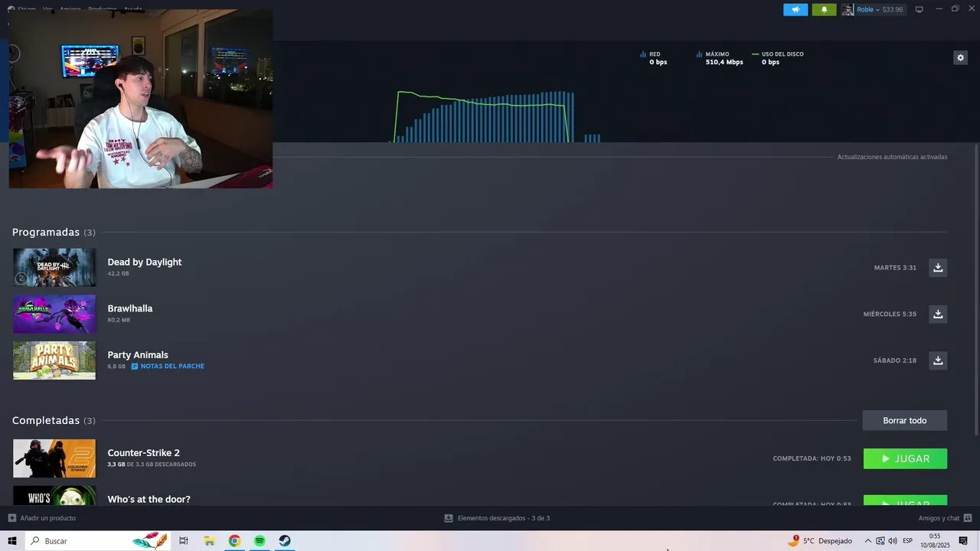The width and height of the screenshot is (980, 551).
Task: Click the Completadas section header
Action: pos(54,420)
